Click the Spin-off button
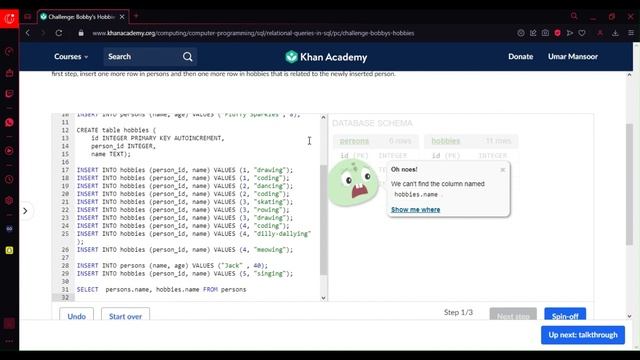This screenshot has height=360, width=640. tap(565, 315)
